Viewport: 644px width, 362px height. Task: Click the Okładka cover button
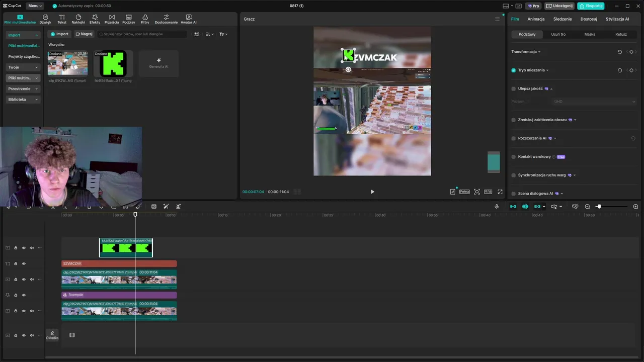[52, 335]
